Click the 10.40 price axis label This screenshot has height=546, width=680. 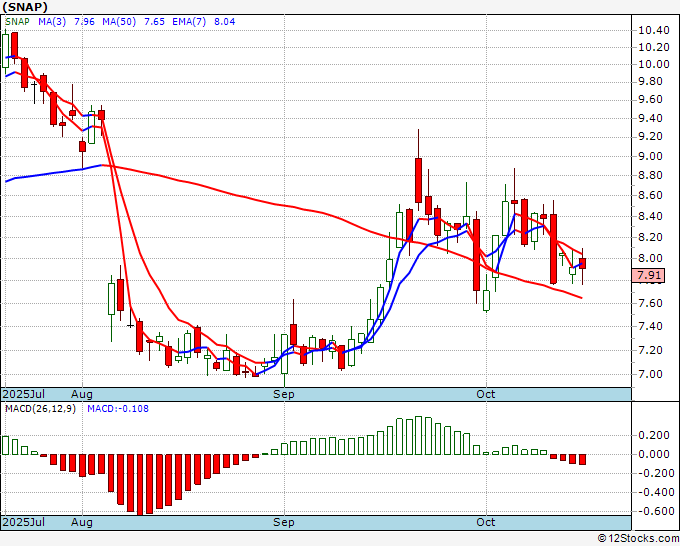pos(653,30)
